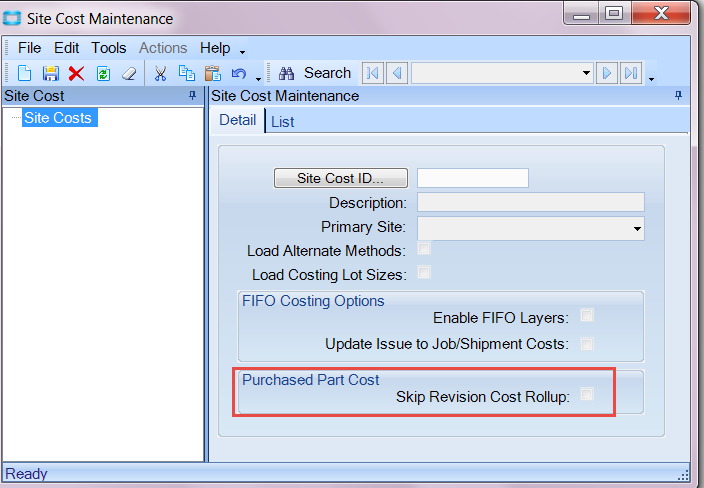Go to last record navigation arrow
Image resolution: width=704 pixels, height=488 pixels.
click(631, 73)
